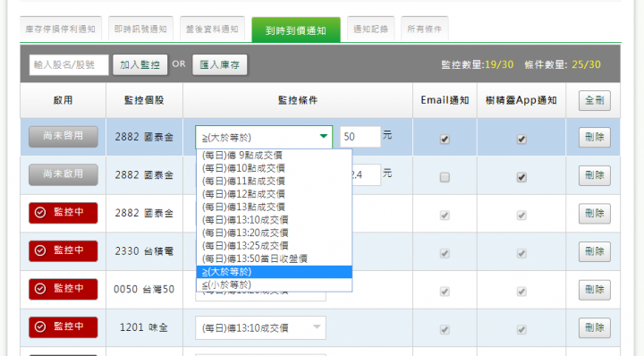644x356 pixels.
Task: Open condition dropdown for 1201 味全
Action: (261, 327)
